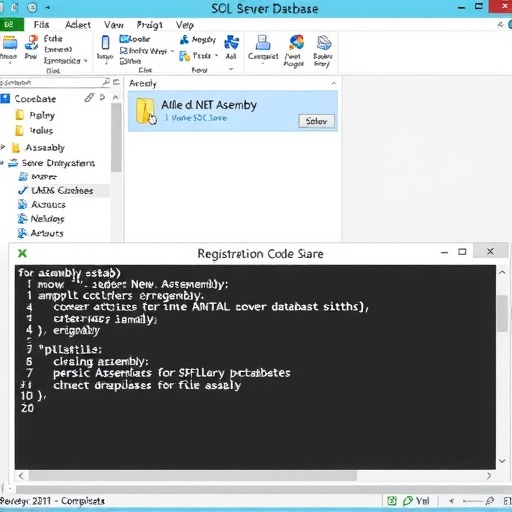Open the Epmocice dropdown arrow

pyautogui.click(x=86, y=61)
